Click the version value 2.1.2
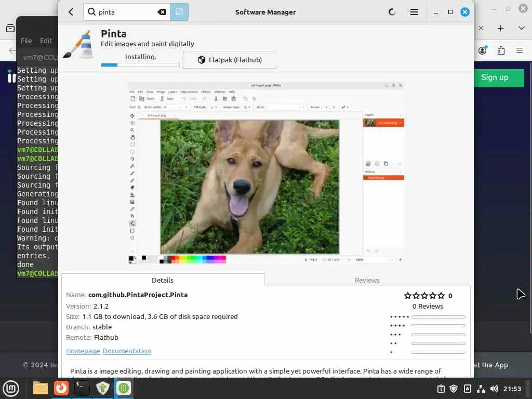Image resolution: width=532 pixels, height=399 pixels. (x=101, y=306)
